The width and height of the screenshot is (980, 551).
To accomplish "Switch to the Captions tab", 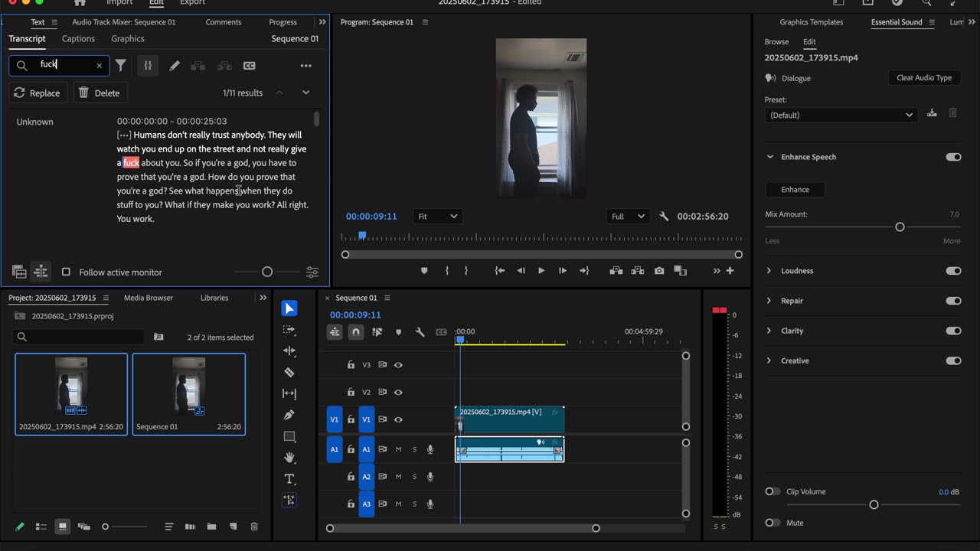I will pyautogui.click(x=78, y=38).
